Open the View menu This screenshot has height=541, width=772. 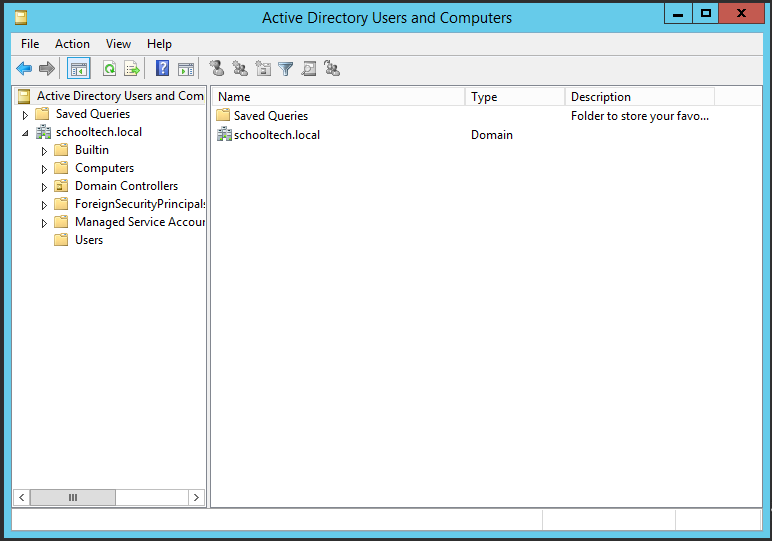pyautogui.click(x=118, y=44)
